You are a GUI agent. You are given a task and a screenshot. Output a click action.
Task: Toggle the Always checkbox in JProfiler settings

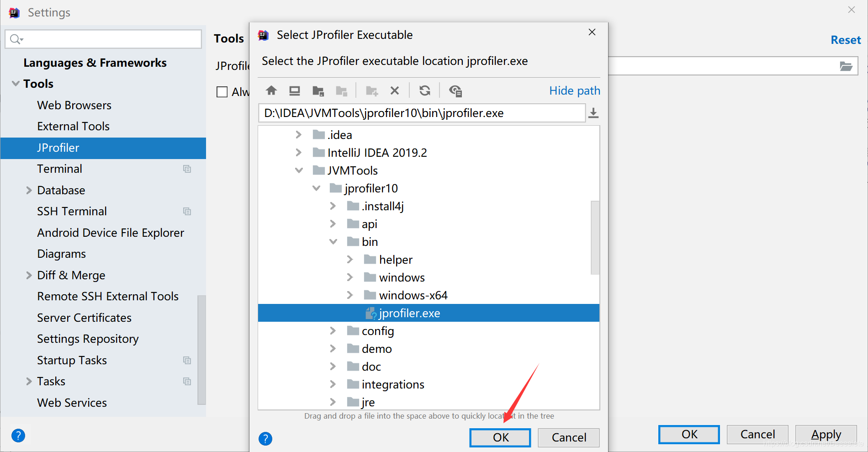(x=222, y=92)
